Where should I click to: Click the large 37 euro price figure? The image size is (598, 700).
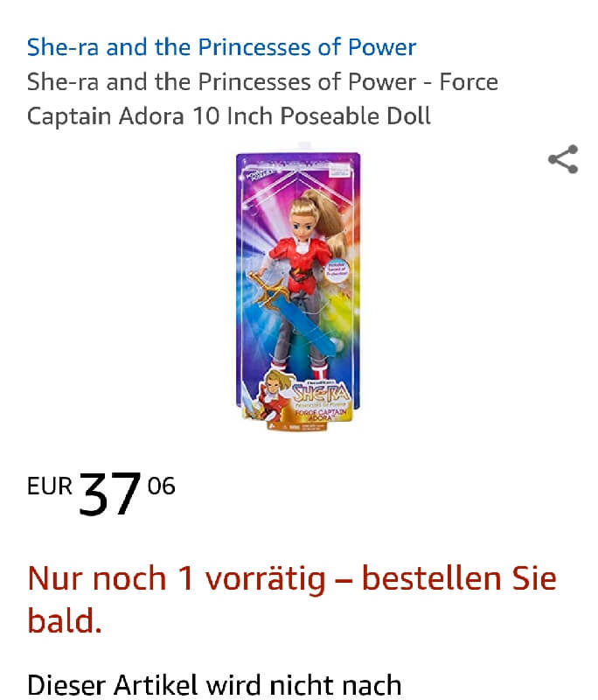pyautogui.click(x=109, y=493)
